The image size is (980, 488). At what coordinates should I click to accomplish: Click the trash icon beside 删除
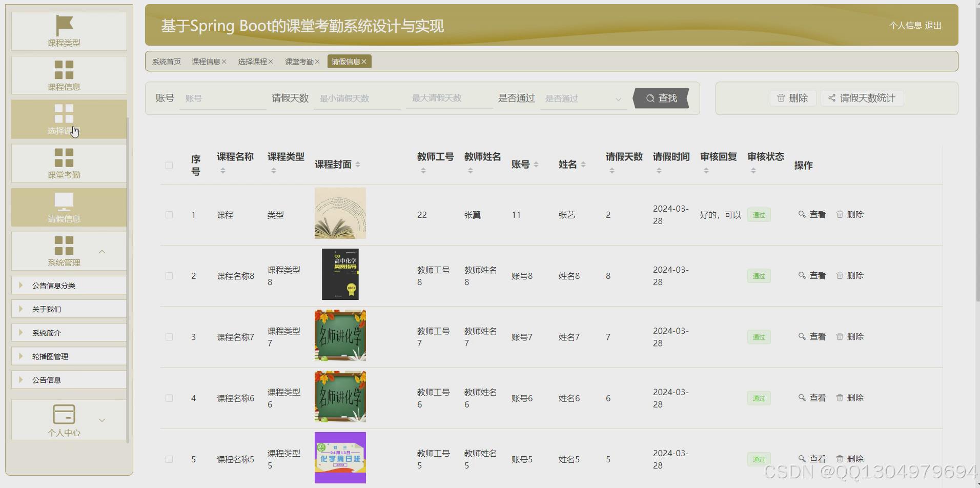[781, 98]
